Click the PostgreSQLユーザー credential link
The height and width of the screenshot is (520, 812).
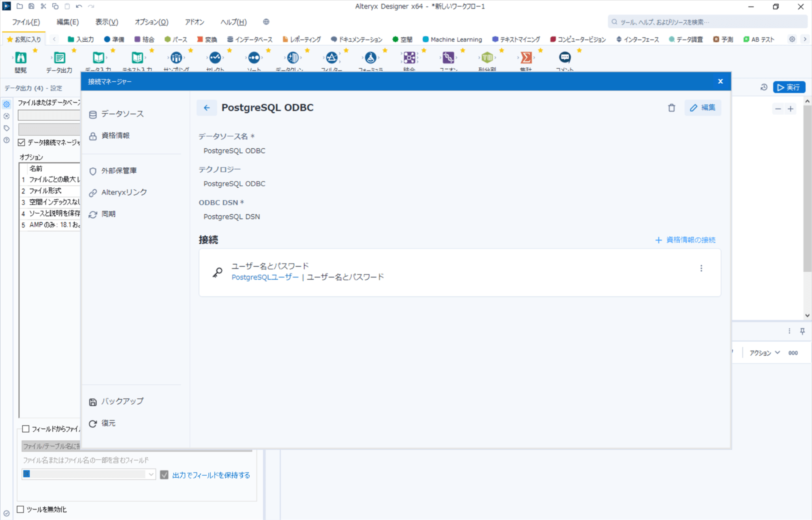click(265, 277)
